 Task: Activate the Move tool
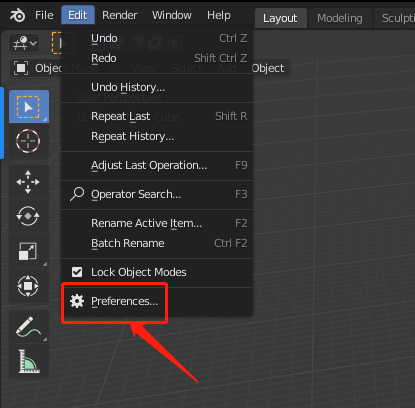pyautogui.click(x=28, y=182)
